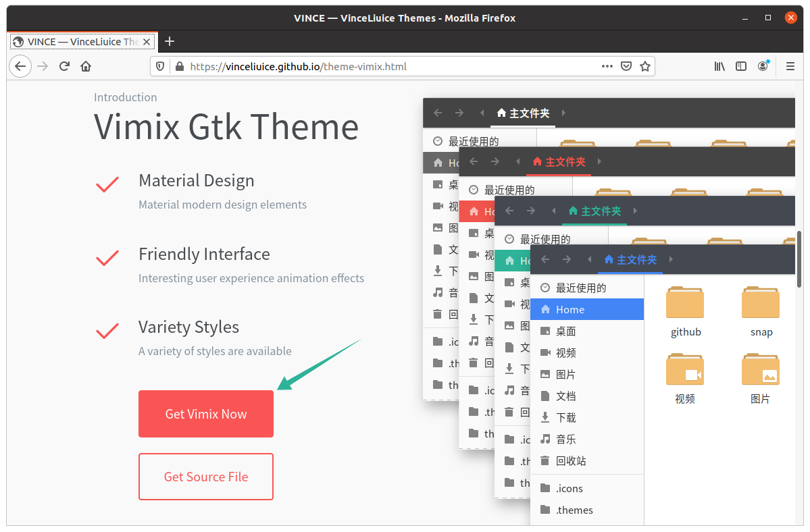Click teal 主文件夹 path button

pyautogui.click(x=594, y=211)
